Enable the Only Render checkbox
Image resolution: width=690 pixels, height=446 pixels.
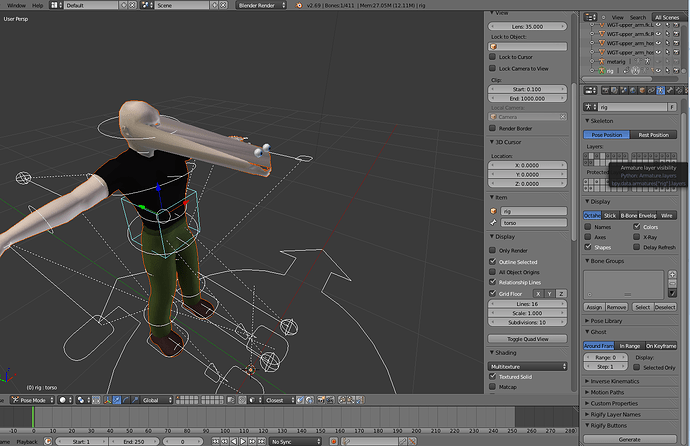[492, 250]
